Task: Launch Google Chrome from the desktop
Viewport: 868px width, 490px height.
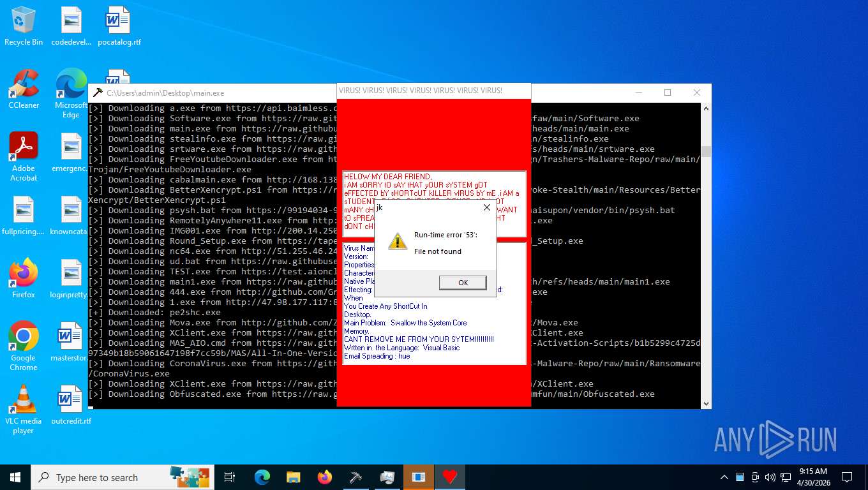Action: pyautogui.click(x=24, y=346)
